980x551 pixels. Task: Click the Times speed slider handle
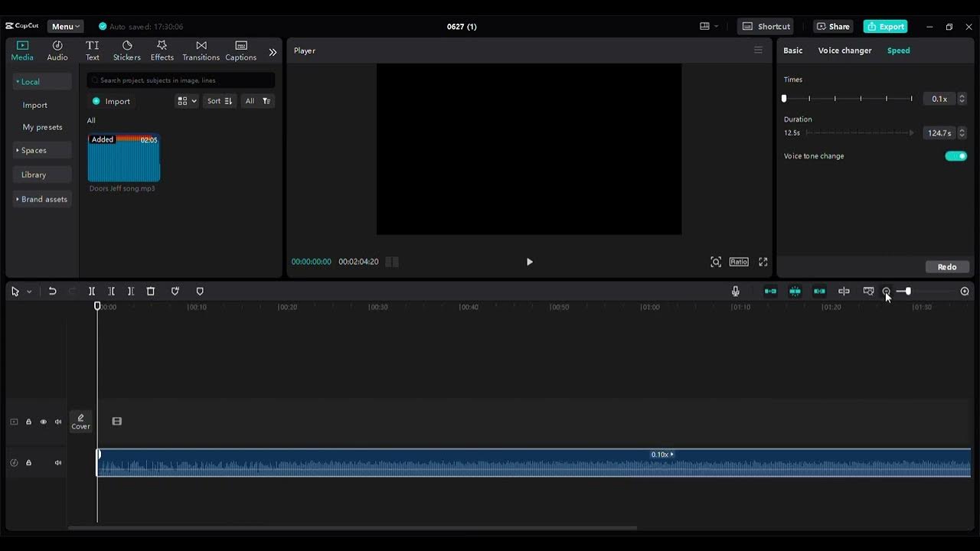[x=784, y=99]
